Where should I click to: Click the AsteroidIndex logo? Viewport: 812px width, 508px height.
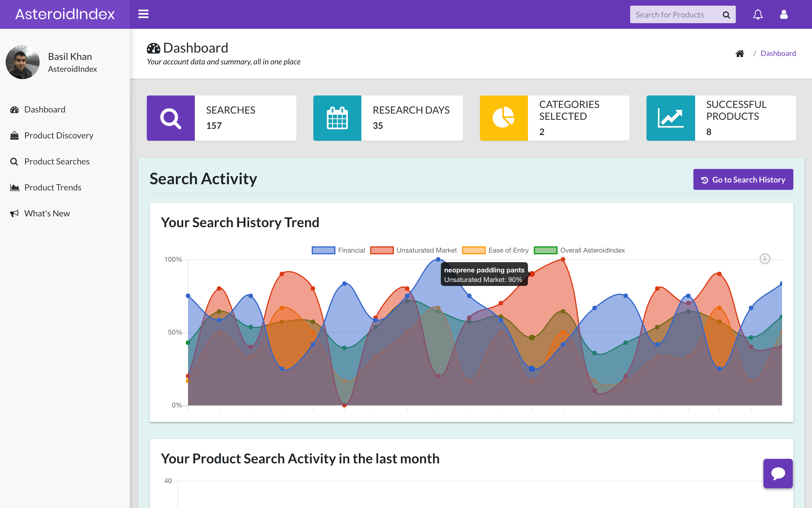[x=65, y=14]
